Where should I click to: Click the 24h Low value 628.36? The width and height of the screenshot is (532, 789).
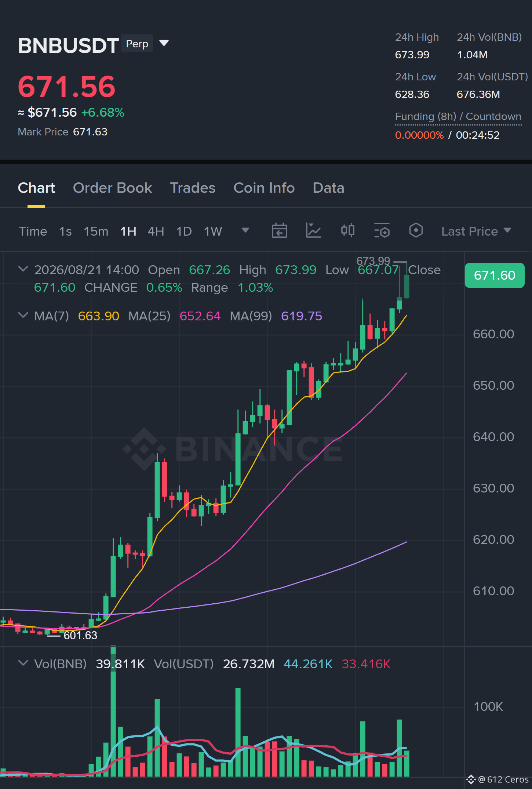412,94
